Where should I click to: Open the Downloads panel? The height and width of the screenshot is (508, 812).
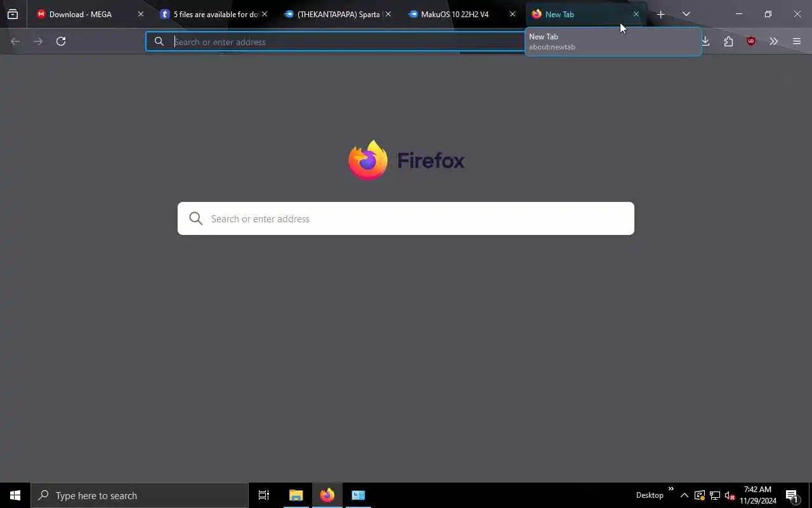pos(705,41)
